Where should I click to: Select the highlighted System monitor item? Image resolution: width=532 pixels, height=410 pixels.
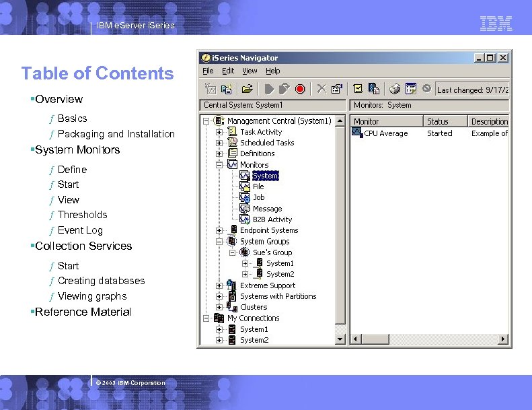point(265,176)
